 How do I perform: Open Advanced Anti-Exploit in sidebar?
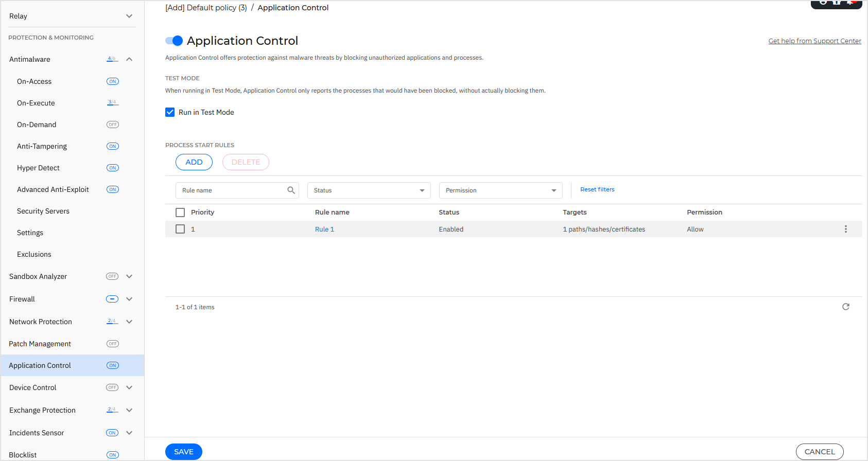pos(53,189)
